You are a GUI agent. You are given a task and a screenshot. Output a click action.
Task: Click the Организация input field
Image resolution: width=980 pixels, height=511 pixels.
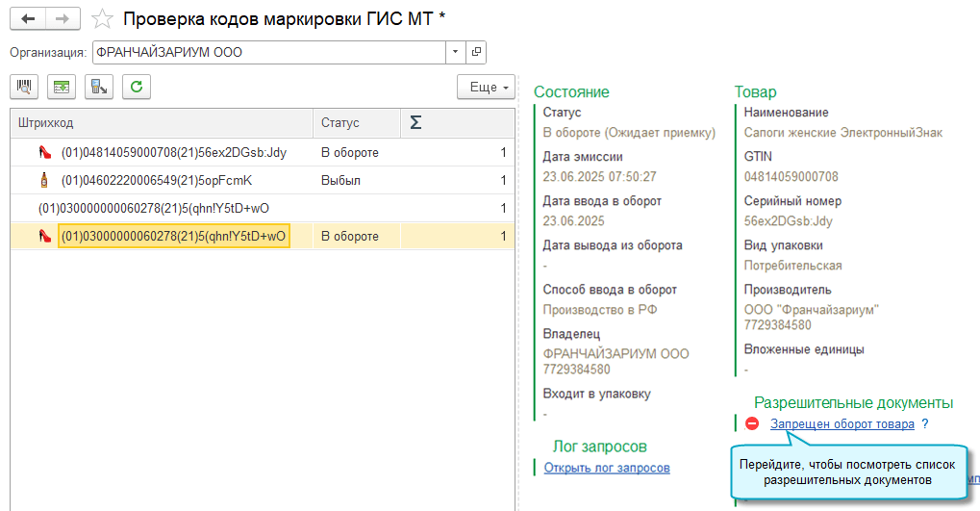267,52
